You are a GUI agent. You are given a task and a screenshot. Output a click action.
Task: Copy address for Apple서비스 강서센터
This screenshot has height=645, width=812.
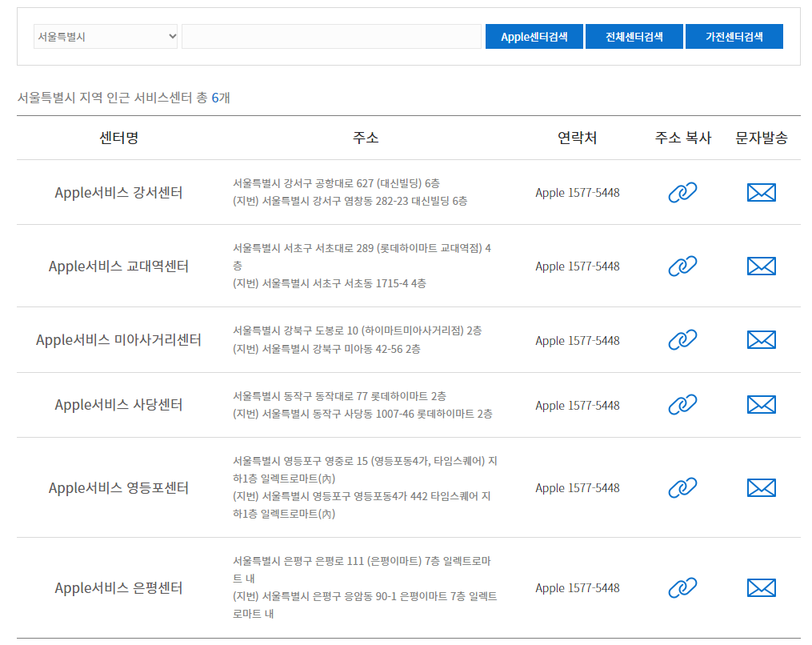click(x=682, y=192)
